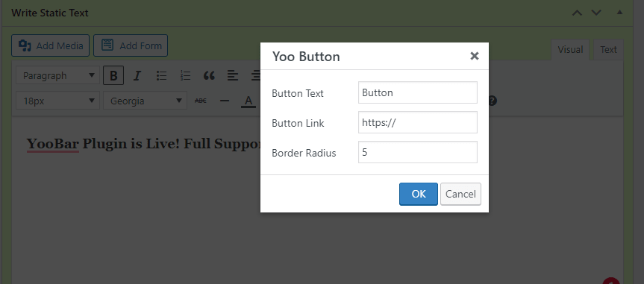This screenshot has width=644, height=284.
Task: Insert a horizontal line
Action: 225,101
